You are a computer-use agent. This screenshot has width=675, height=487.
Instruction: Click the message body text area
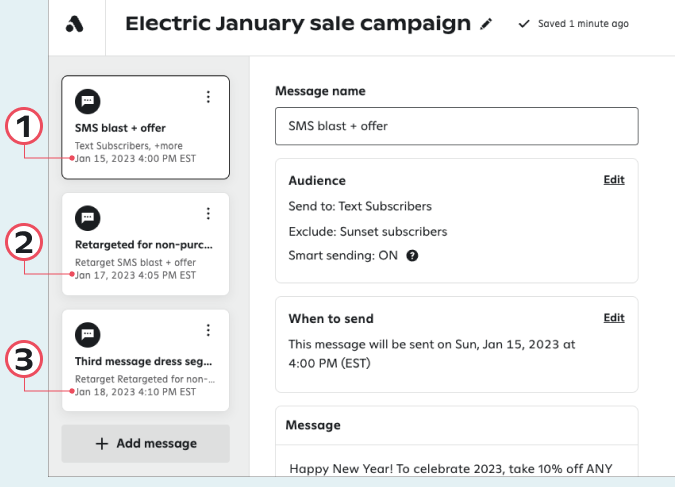[x=455, y=467]
